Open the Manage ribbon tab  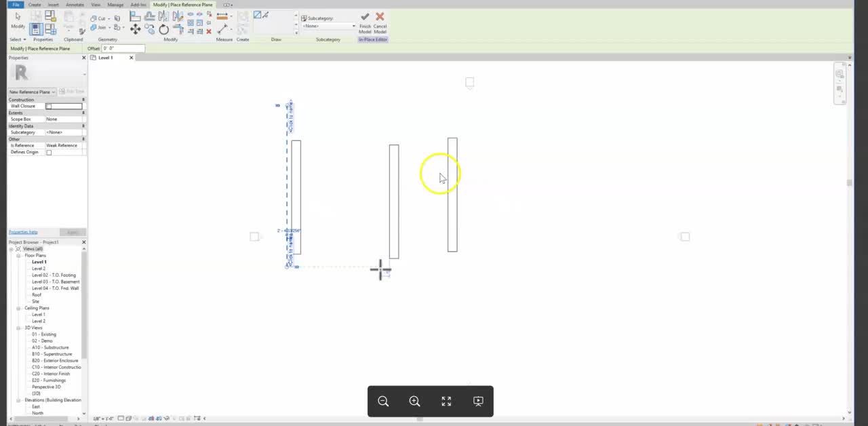click(115, 4)
